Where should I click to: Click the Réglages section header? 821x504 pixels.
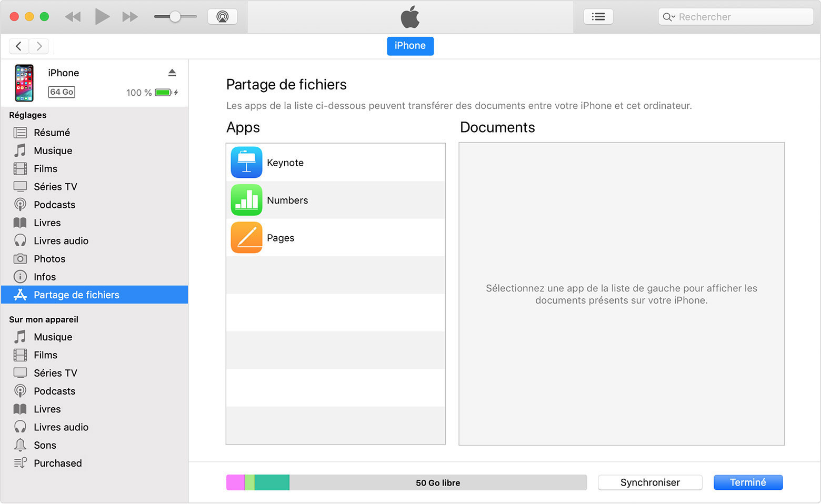pyautogui.click(x=28, y=115)
